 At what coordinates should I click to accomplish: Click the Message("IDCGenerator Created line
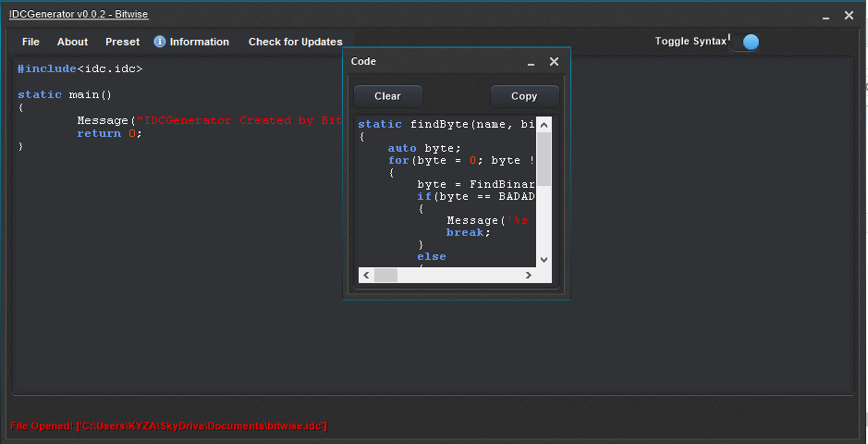point(210,120)
